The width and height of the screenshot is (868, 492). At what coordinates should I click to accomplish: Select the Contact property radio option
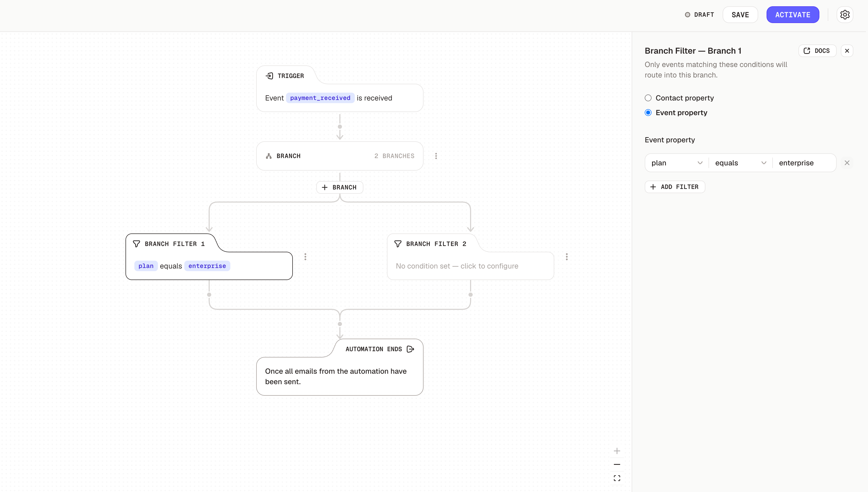point(648,98)
